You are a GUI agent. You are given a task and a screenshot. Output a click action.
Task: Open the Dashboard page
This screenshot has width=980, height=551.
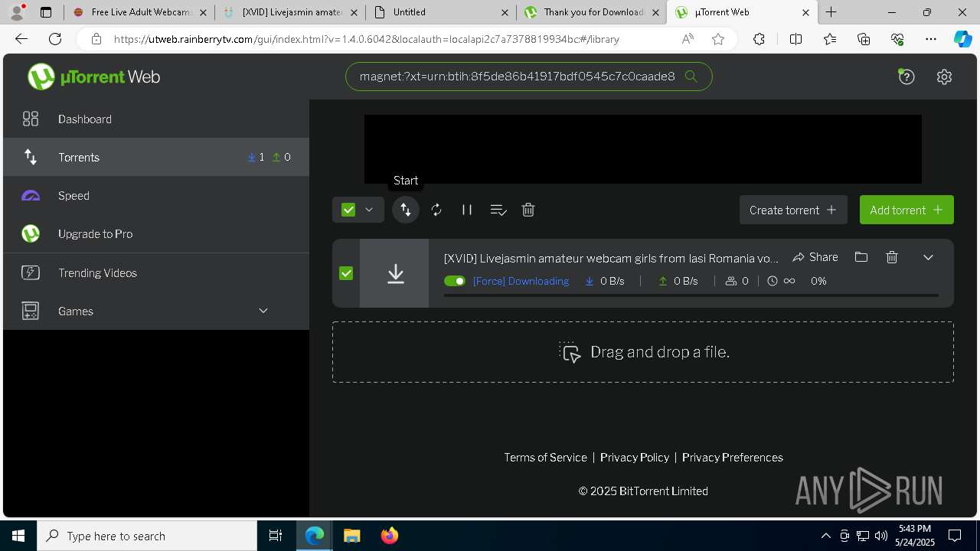click(x=156, y=119)
